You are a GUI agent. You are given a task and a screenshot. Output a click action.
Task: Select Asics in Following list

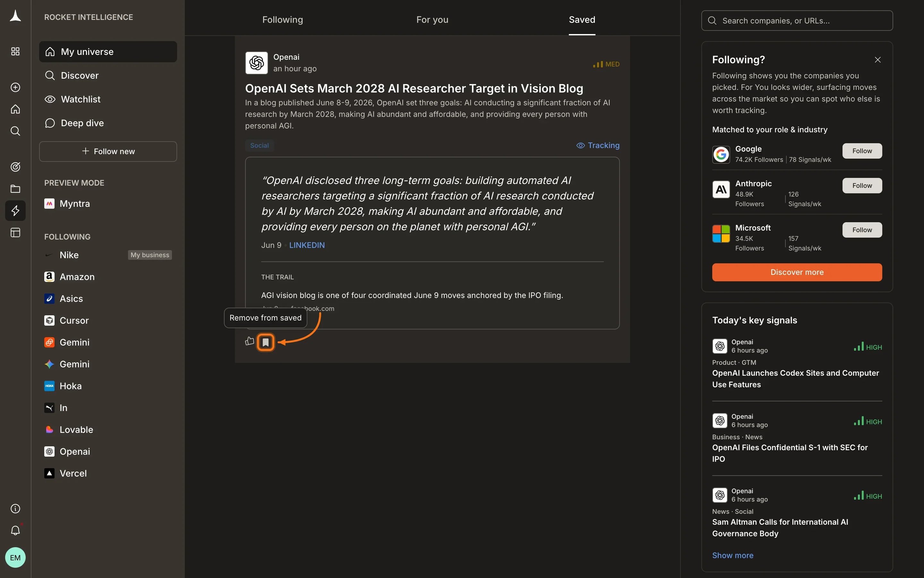tap(108, 299)
